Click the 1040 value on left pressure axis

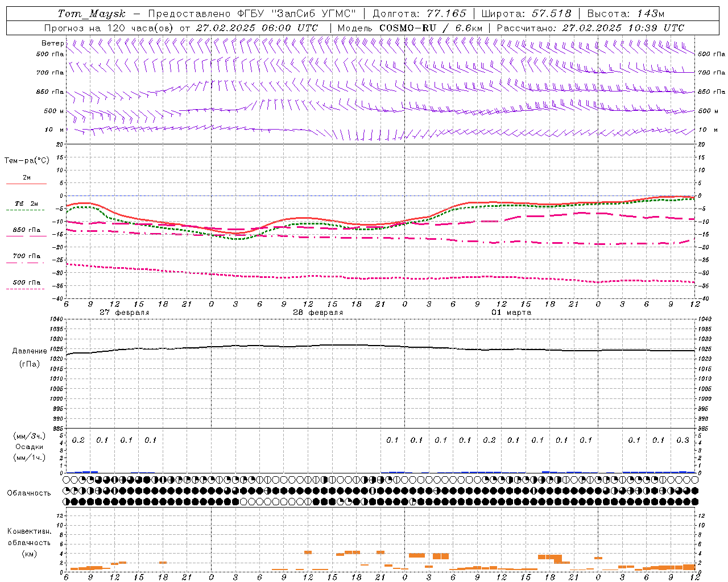(x=57, y=319)
